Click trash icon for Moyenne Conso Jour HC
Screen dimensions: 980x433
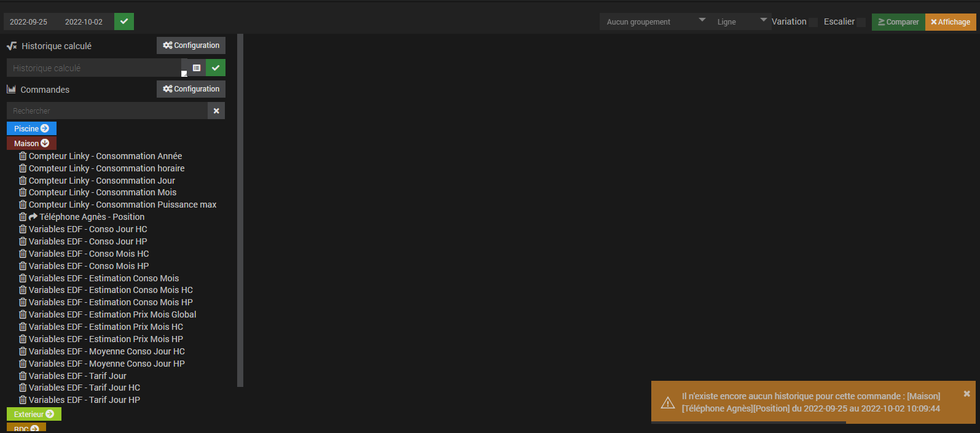[23, 351]
